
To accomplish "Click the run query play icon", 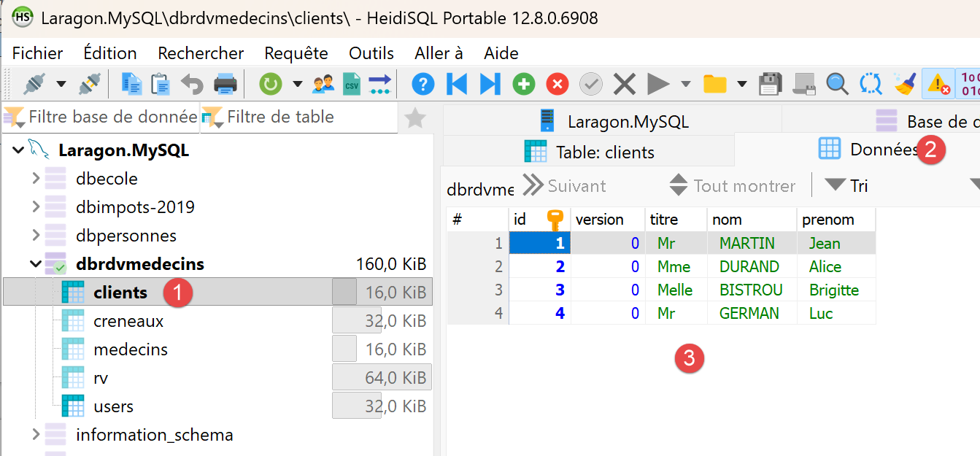I will (x=658, y=84).
